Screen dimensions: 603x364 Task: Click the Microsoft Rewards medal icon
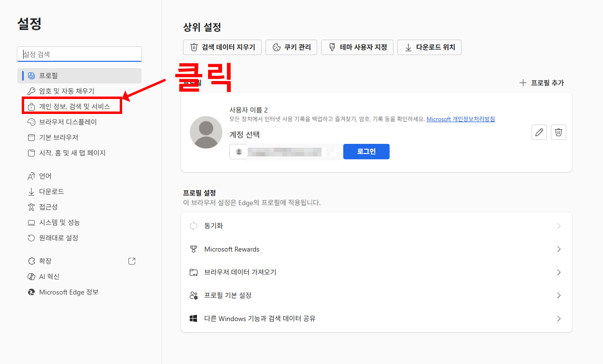[x=194, y=249]
